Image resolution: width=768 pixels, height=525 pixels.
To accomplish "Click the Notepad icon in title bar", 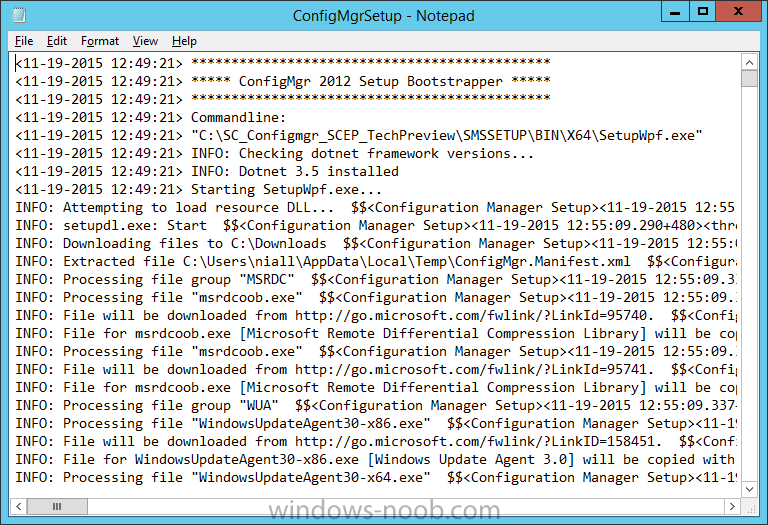I will coord(20,15).
